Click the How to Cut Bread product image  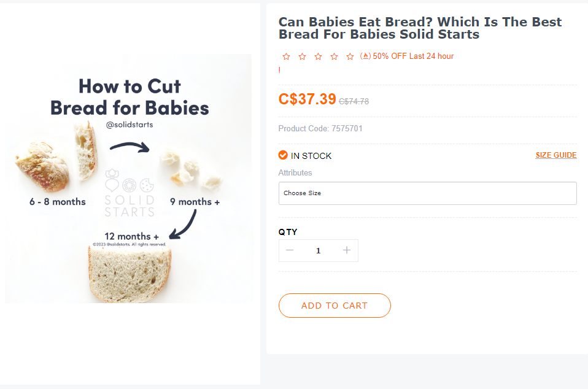[x=128, y=179]
